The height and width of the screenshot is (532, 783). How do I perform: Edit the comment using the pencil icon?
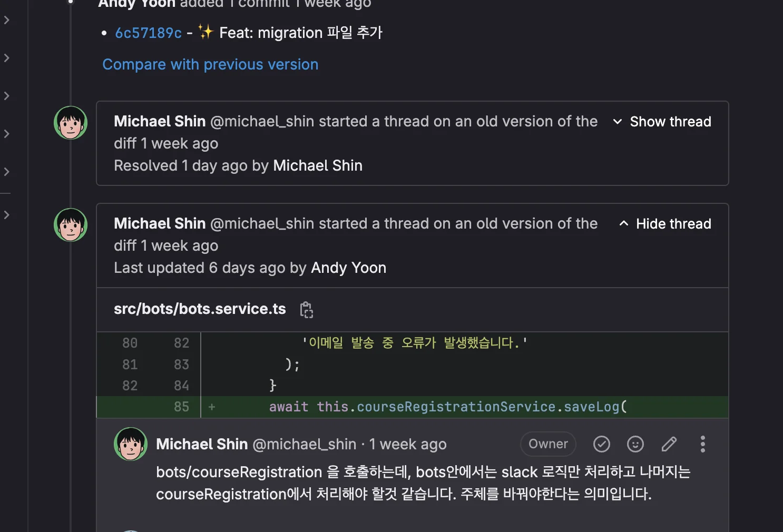coord(669,444)
